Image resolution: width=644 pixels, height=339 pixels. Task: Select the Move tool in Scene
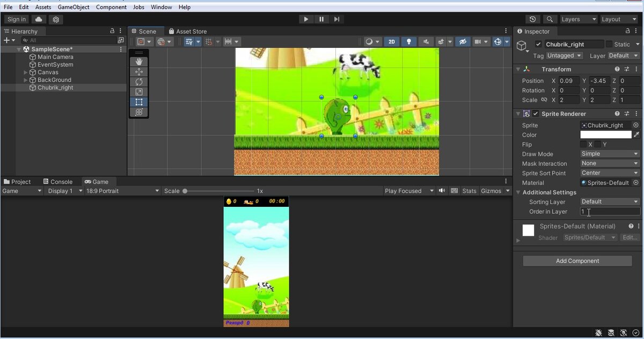(139, 72)
